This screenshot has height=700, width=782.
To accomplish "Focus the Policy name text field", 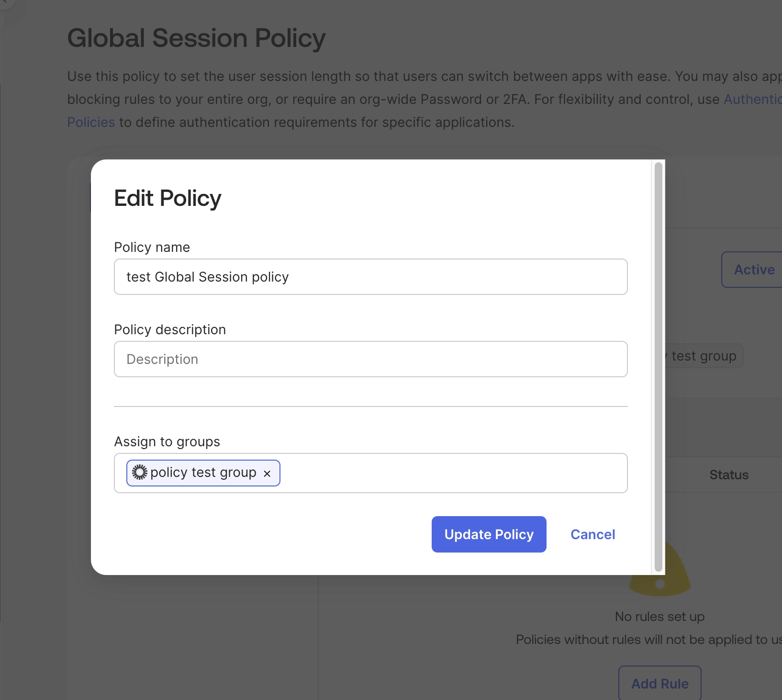I will click(x=370, y=277).
